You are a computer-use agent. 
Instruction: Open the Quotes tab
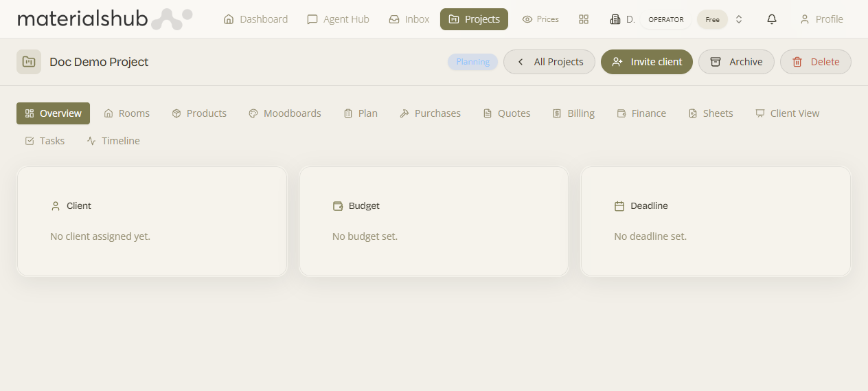point(507,113)
